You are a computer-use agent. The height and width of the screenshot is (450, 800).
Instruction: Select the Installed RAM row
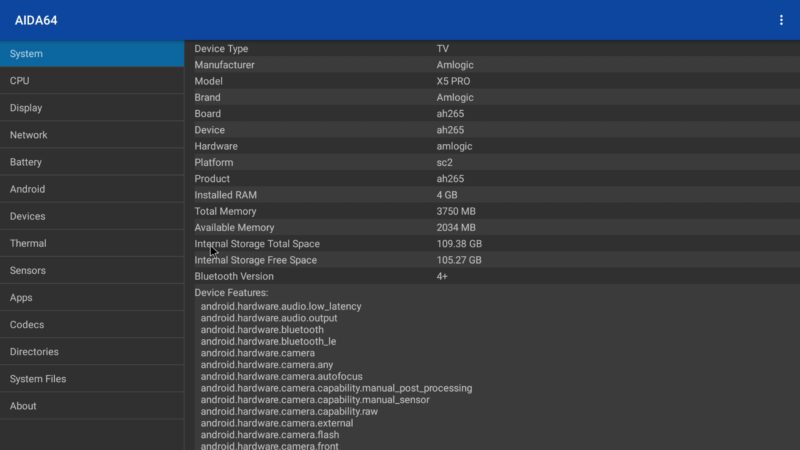(492, 195)
